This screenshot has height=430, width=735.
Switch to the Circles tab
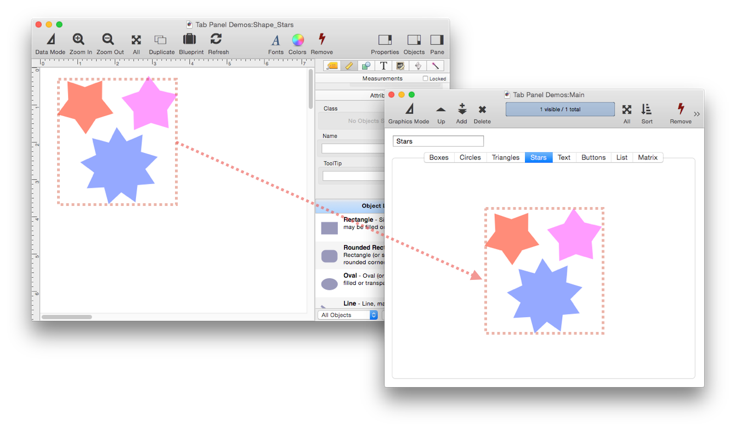pos(470,158)
